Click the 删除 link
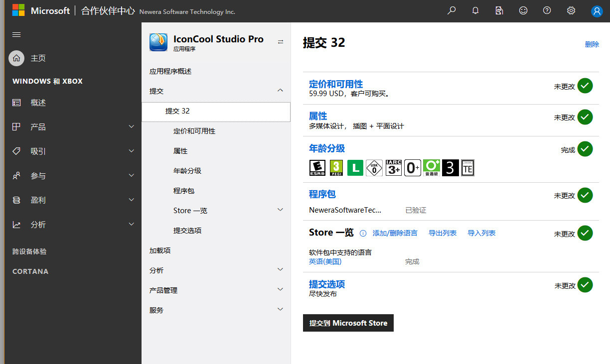The image size is (610, 364). point(592,44)
